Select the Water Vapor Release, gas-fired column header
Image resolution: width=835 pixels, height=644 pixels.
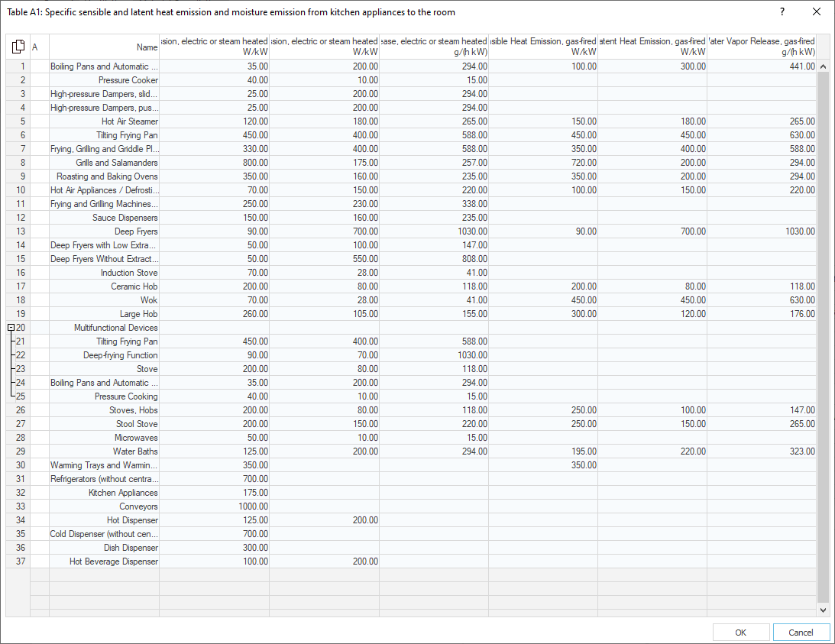click(762, 47)
